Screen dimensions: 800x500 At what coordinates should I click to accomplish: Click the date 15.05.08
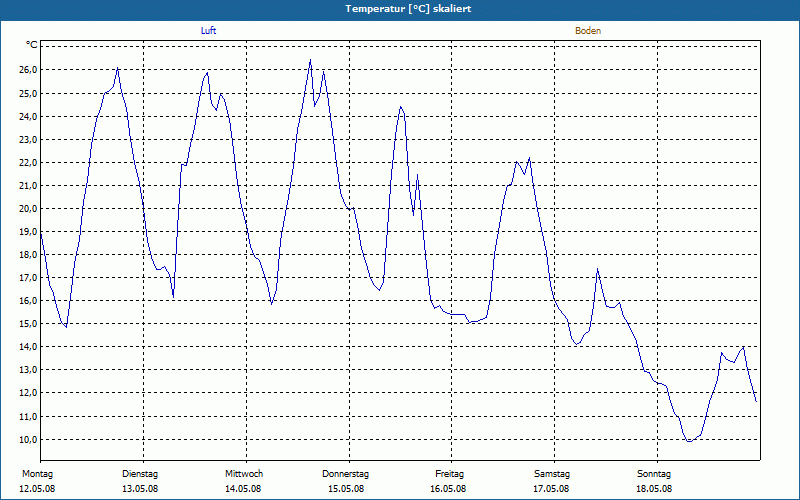(x=346, y=489)
